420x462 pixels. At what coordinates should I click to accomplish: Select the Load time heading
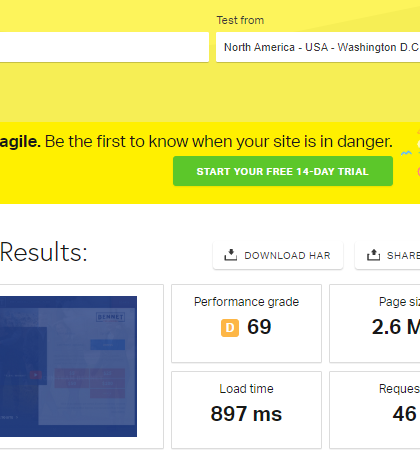pos(246,389)
